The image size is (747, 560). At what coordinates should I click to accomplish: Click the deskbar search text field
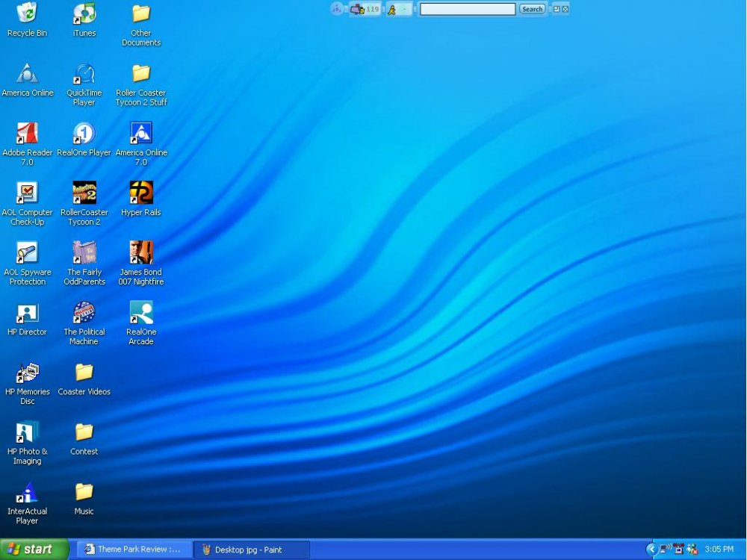coord(468,9)
